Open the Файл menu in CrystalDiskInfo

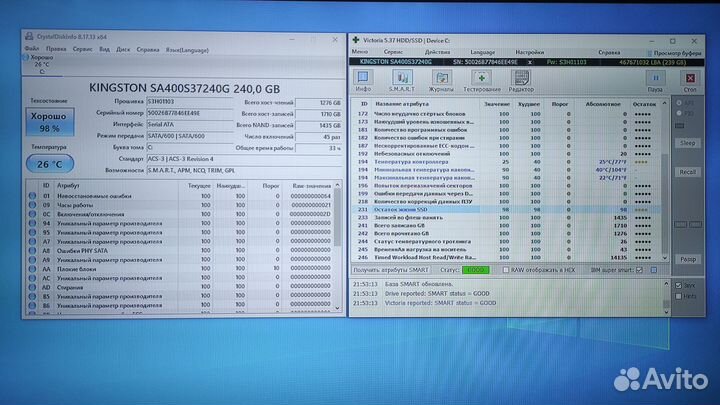pos(32,48)
